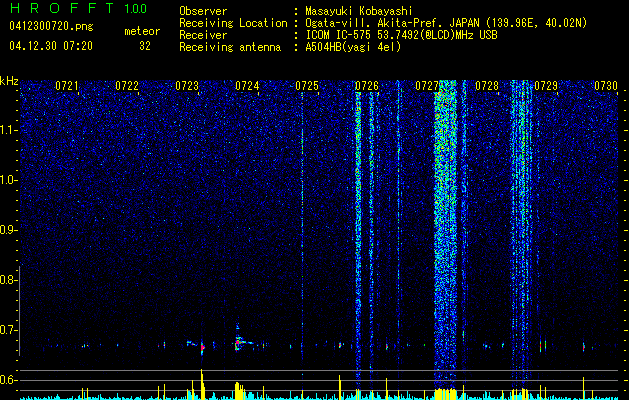Click the meteor count value 32

tap(145, 46)
